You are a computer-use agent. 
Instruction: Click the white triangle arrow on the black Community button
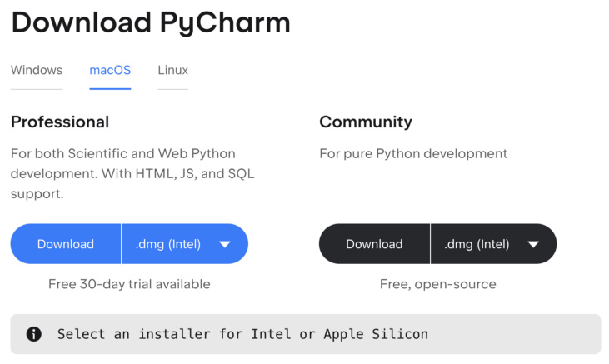pos(533,244)
